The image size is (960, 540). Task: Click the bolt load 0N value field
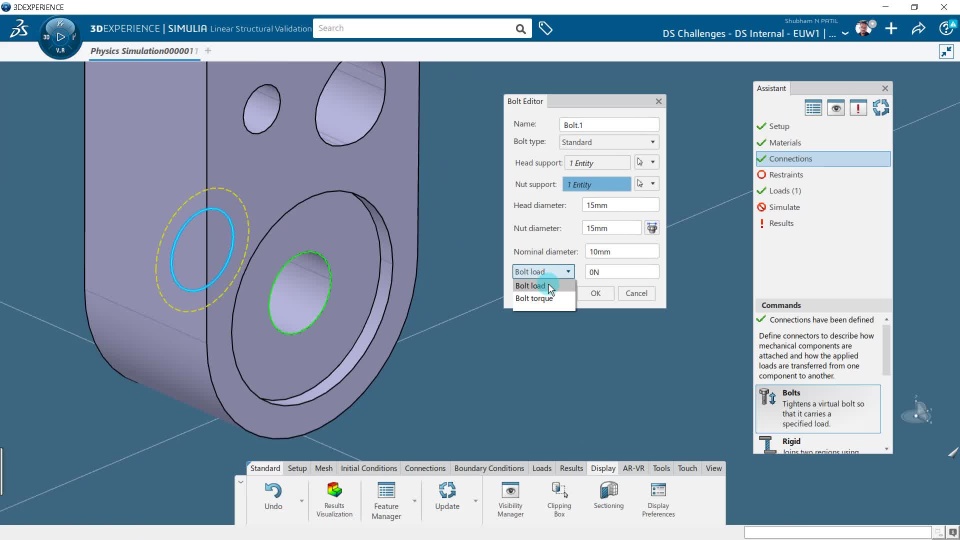(622, 272)
